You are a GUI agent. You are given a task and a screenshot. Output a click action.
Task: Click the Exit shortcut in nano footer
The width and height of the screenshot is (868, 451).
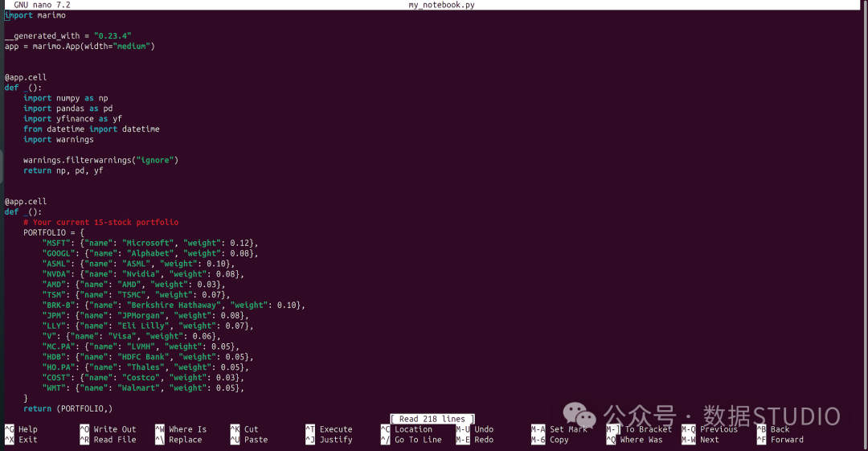(x=21, y=440)
